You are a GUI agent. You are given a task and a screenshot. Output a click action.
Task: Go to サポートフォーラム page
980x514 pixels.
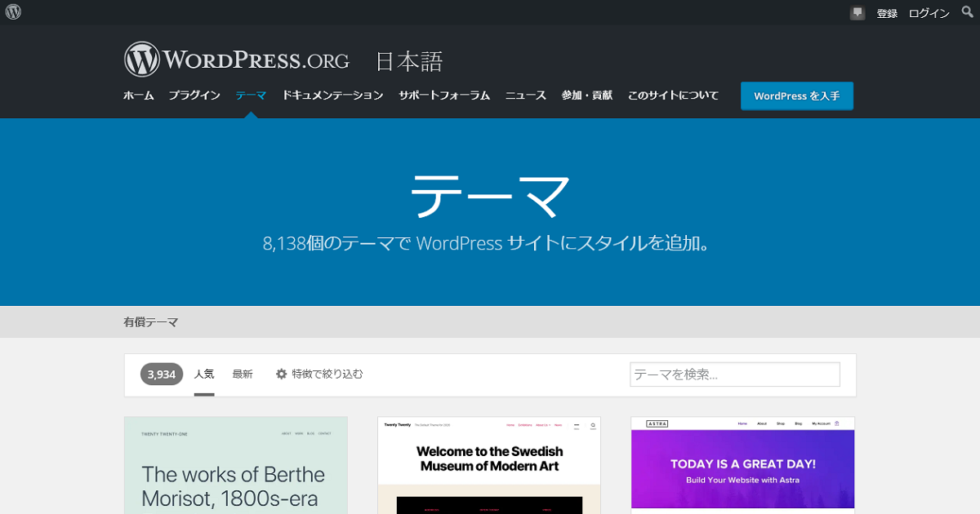[444, 95]
